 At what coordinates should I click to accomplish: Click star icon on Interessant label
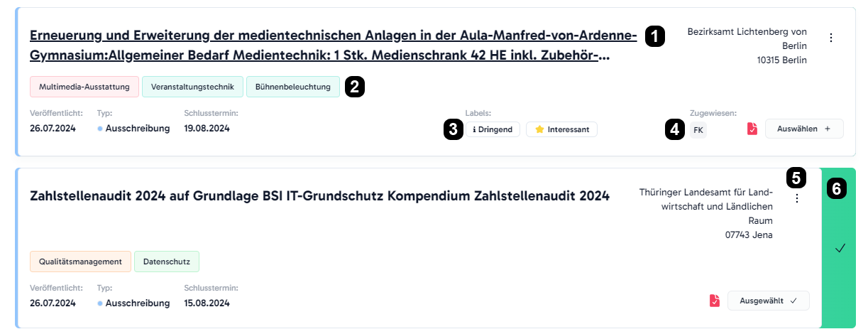(539, 129)
